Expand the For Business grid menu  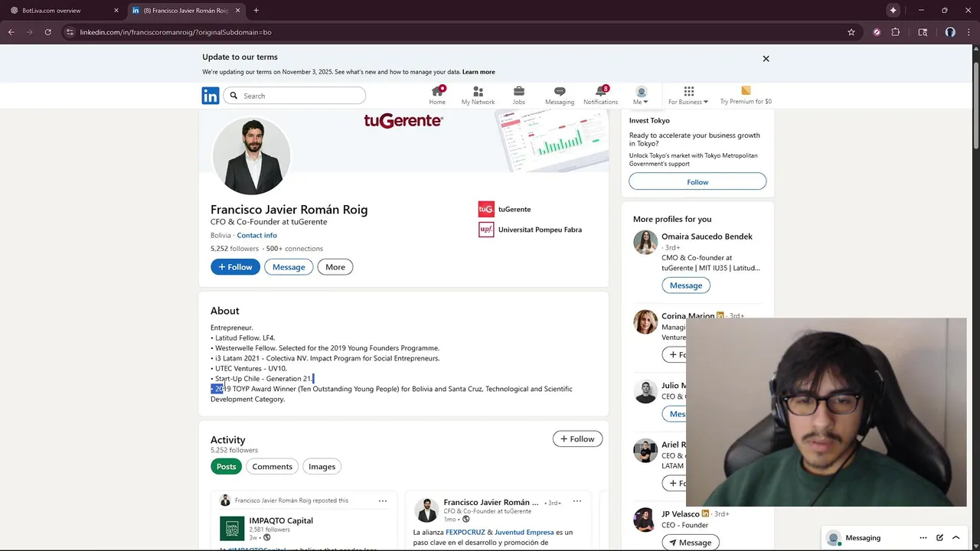click(688, 96)
